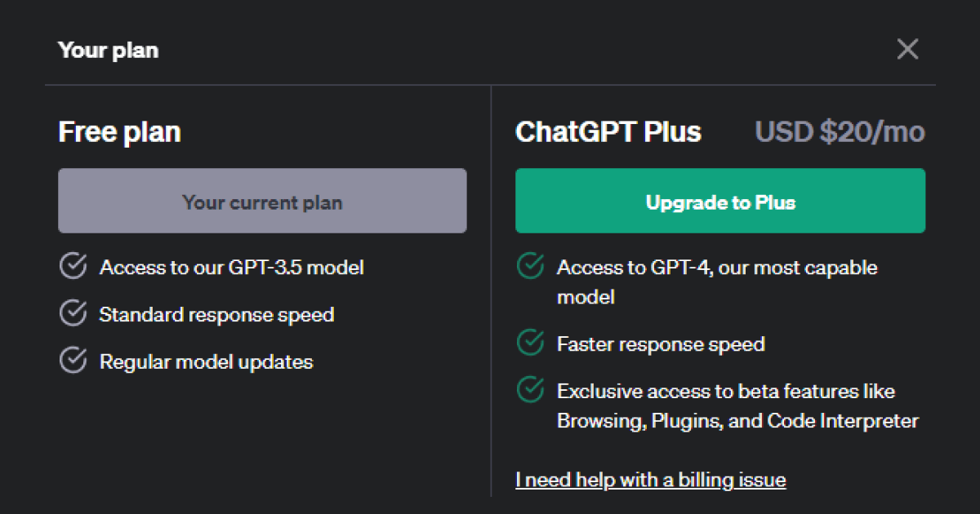Click checkmark icon beside Standard response speed
The width and height of the screenshot is (980, 514).
[x=73, y=314]
